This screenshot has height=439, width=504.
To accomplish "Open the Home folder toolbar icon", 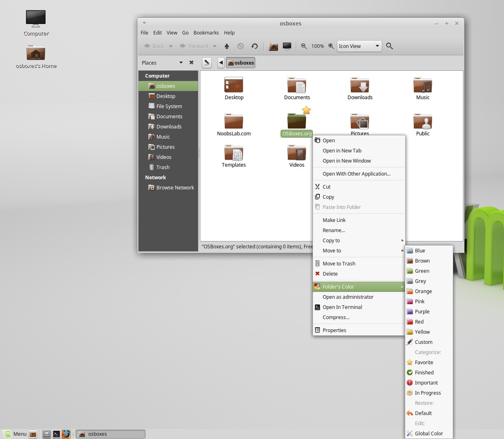I will coord(273,46).
